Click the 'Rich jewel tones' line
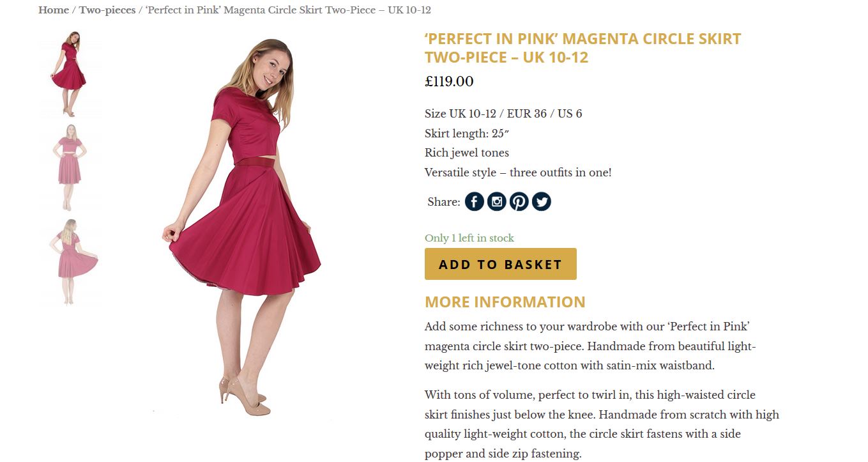The height and width of the screenshot is (462, 868). tap(466, 153)
